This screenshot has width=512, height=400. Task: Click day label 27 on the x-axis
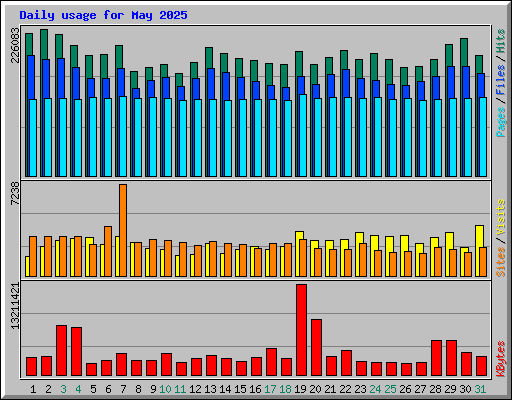420,389
